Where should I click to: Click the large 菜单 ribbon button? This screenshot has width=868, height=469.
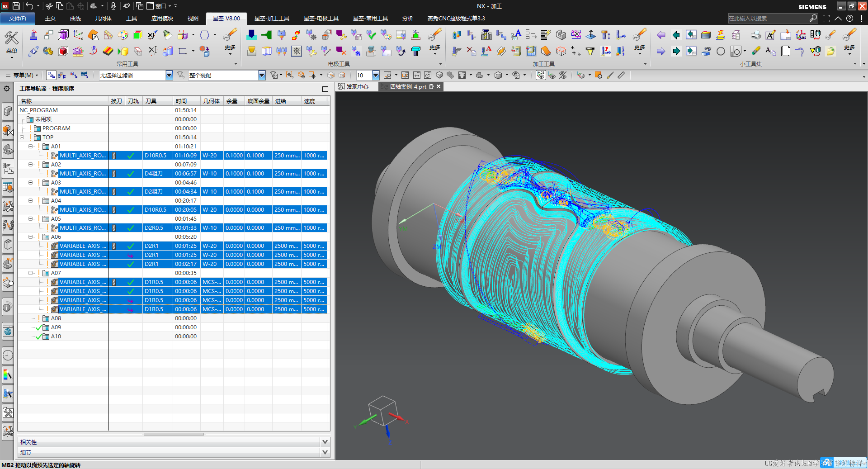[11, 43]
